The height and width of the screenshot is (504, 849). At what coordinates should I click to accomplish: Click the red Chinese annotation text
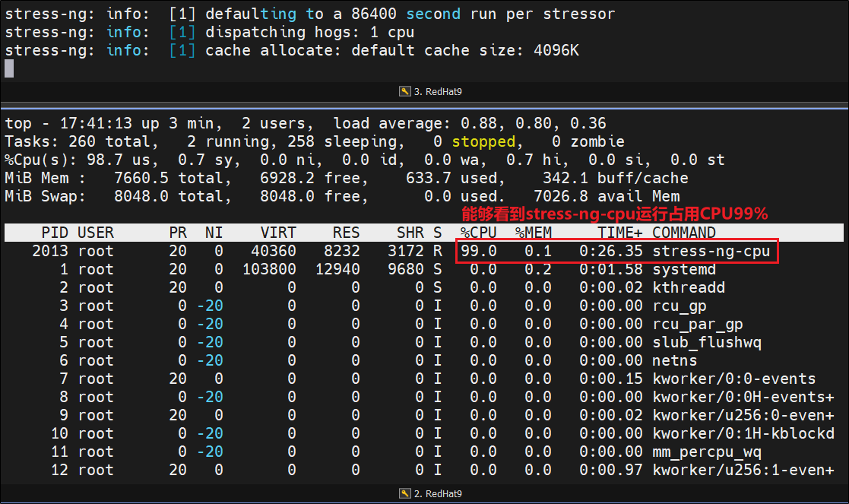pyautogui.click(x=615, y=214)
